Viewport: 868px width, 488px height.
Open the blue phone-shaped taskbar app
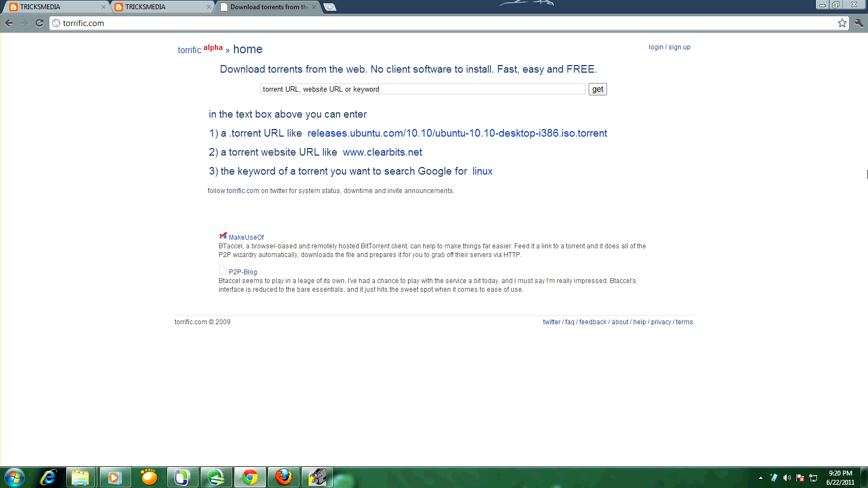(182, 478)
